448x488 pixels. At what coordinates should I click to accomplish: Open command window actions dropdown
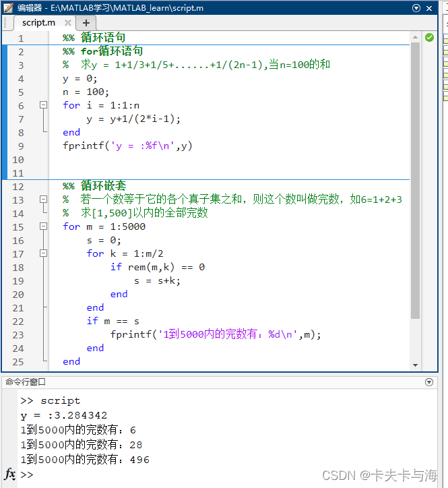tap(429, 382)
